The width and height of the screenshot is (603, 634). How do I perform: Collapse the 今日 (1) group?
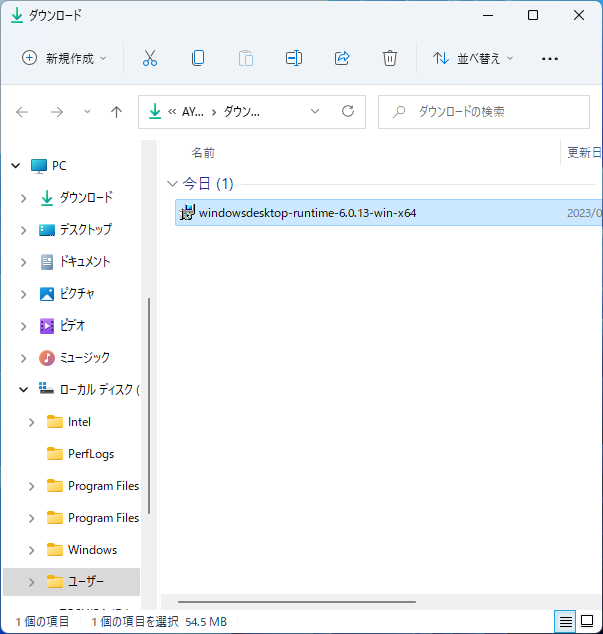coord(173,184)
